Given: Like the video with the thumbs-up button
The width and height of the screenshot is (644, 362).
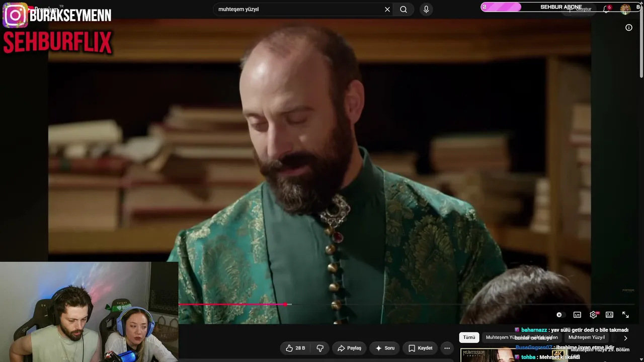Looking at the screenshot, I should 295,348.
